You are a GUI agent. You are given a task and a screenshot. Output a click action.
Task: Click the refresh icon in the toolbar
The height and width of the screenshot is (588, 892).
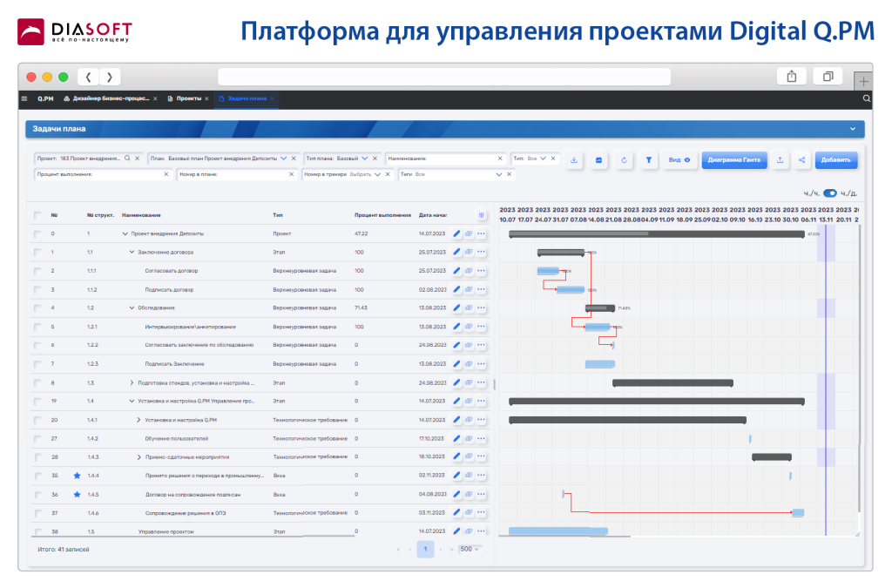click(624, 160)
